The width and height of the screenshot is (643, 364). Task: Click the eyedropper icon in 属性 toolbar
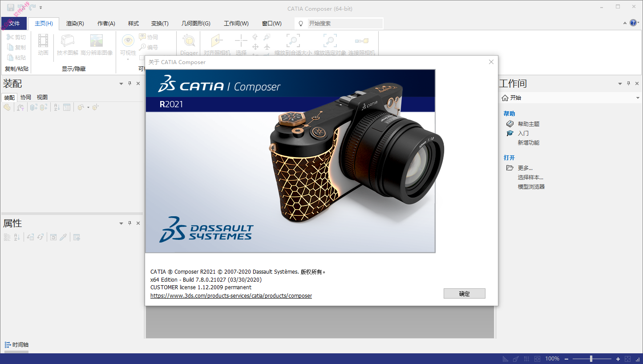click(x=63, y=237)
